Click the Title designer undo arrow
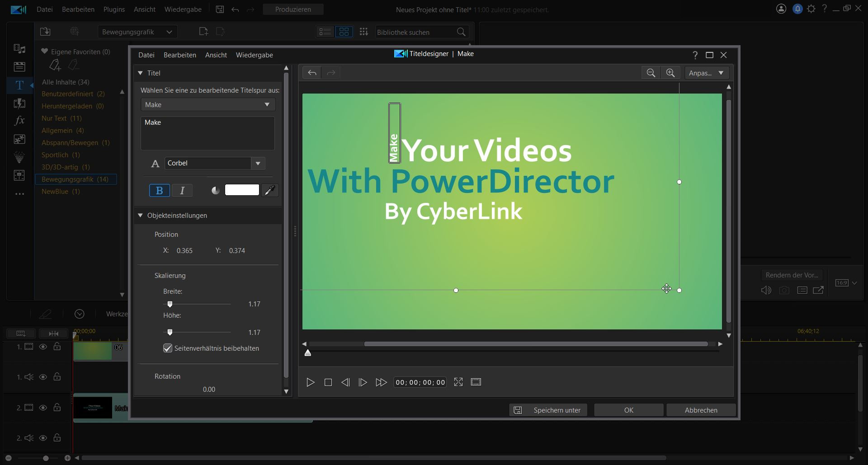The height and width of the screenshot is (465, 868). [x=312, y=73]
